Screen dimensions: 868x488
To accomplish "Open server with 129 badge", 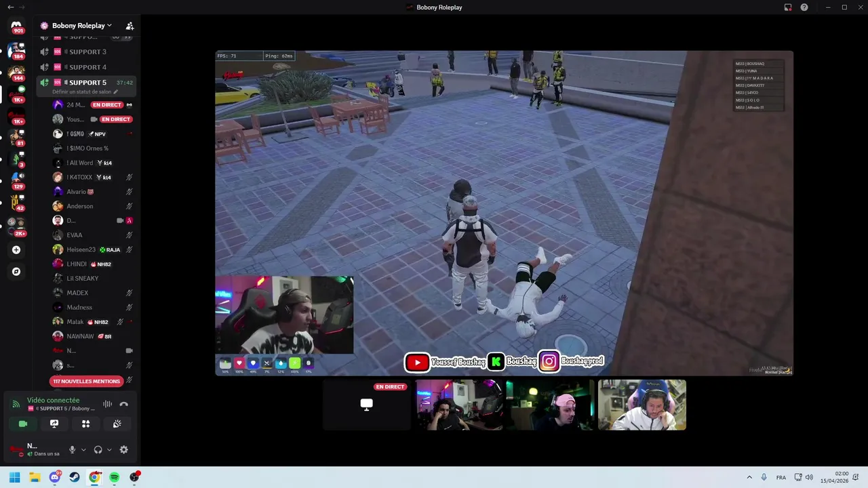I will coord(16,180).
